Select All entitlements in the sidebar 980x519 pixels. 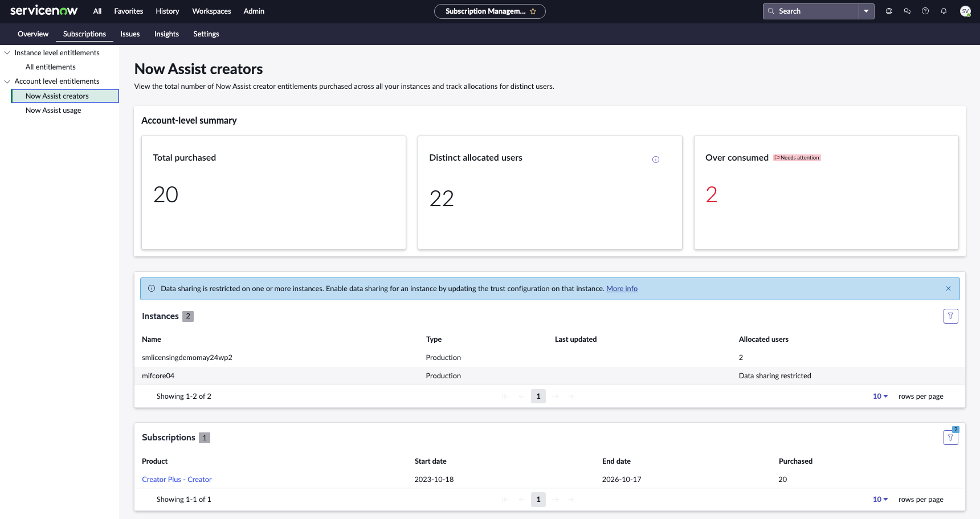(x=51, y=67)
